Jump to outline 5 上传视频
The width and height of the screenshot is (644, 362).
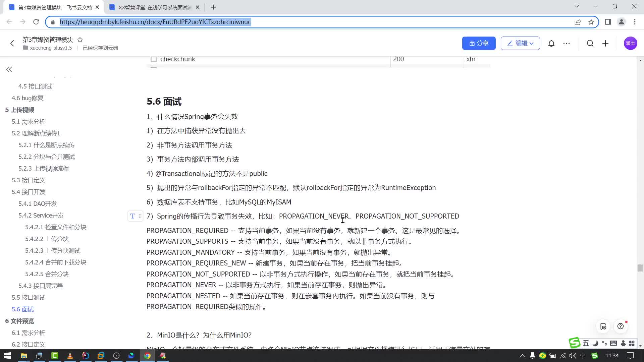click(19, 110)
